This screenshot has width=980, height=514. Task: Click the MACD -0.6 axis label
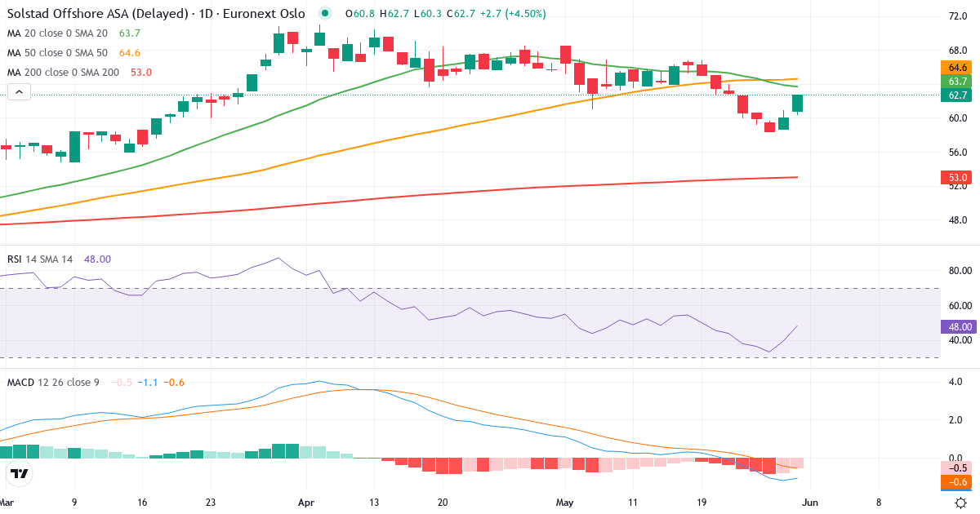coord(958,481)
